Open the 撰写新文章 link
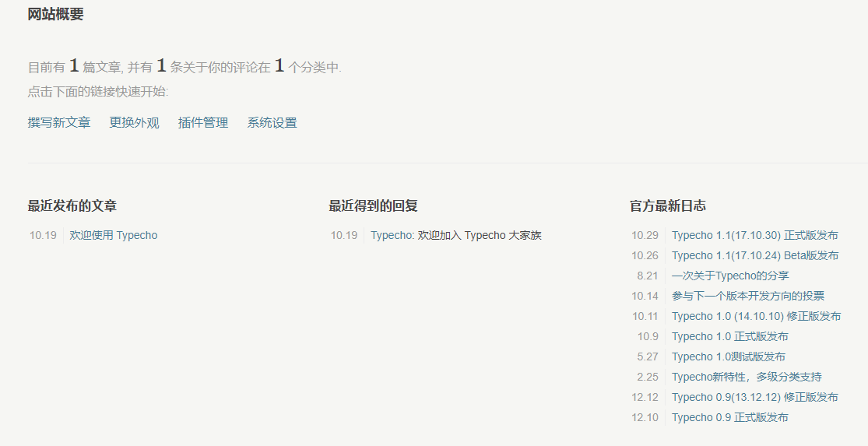 point(59,123)
